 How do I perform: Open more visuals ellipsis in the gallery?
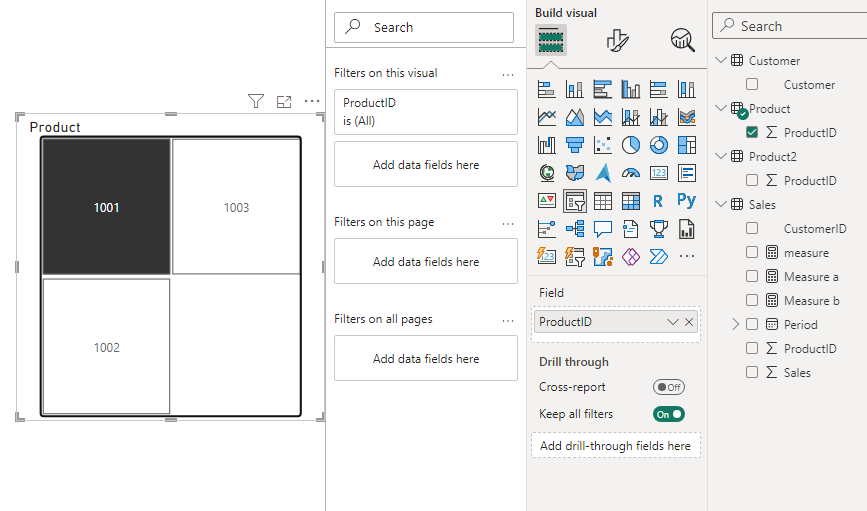687,256
